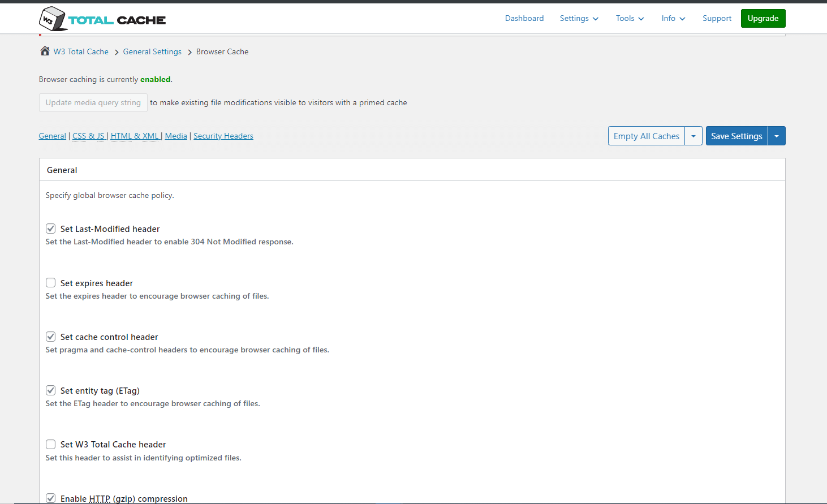The width and height of the screenshot is (827, 504).
Task: Click 'Specify global browser cache policy.' text
Action: click(x=110, y=195)
